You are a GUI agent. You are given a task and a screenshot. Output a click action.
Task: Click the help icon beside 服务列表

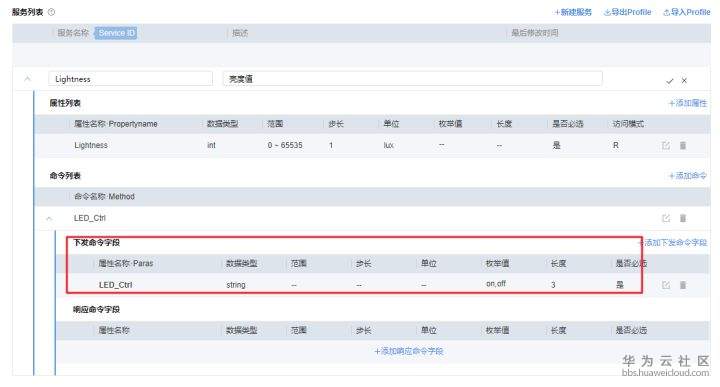51,12
